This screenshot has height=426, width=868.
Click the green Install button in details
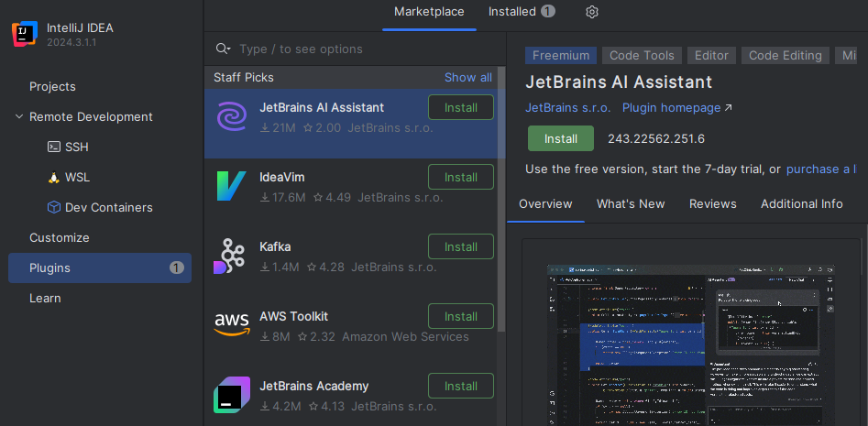pos(561,138)
